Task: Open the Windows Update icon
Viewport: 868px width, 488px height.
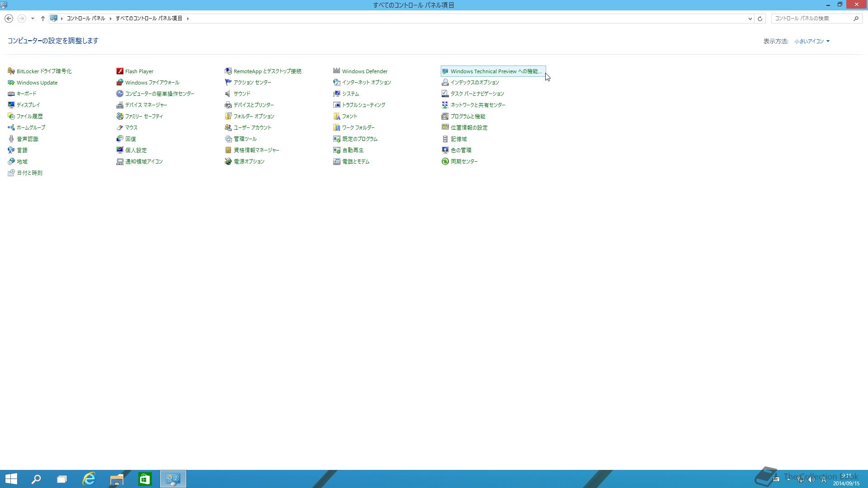Action: (x=11, y=83)
